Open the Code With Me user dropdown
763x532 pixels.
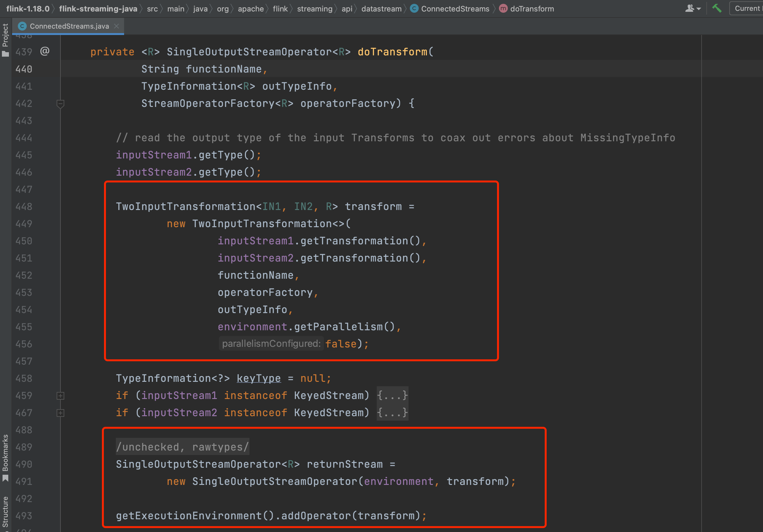tap(693, 9)
